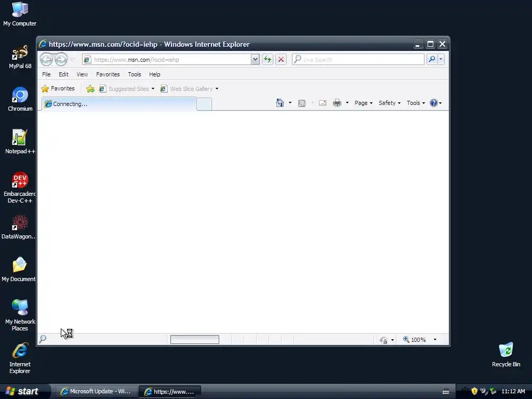Open the Safety command bar menu
The image size is (532, 399).
point(390,103)
